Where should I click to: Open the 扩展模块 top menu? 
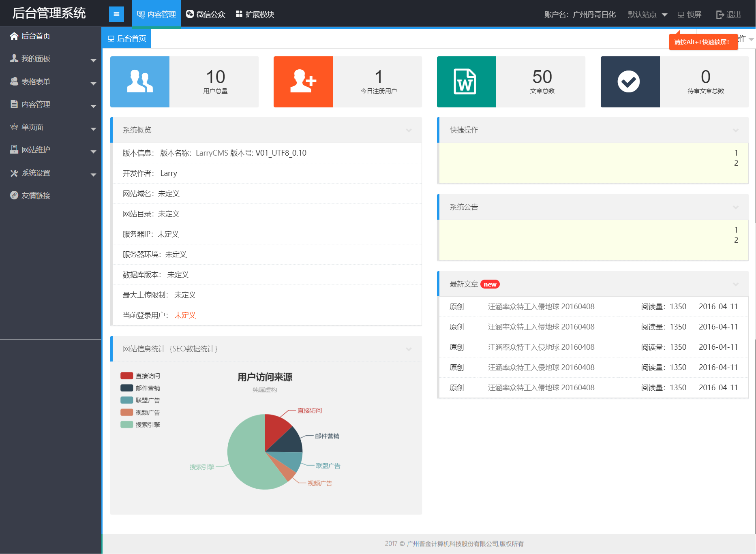point(255,14)
